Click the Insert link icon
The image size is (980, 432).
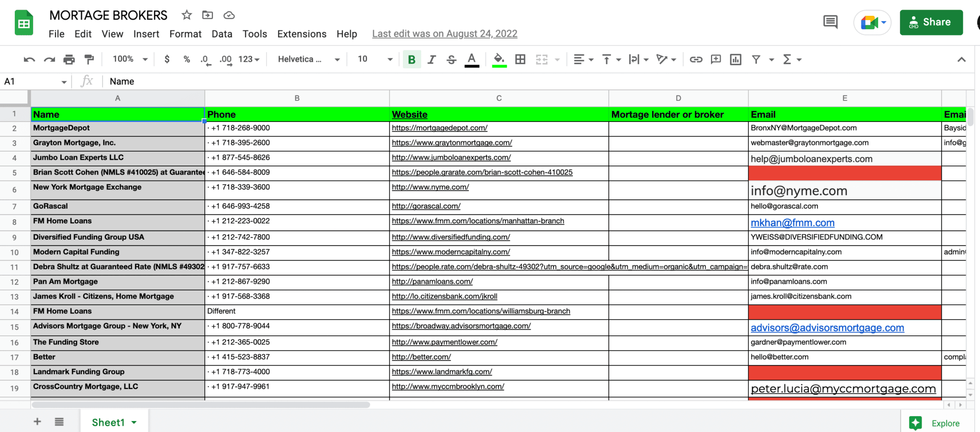pyautogui.click(x=696, y=59)
